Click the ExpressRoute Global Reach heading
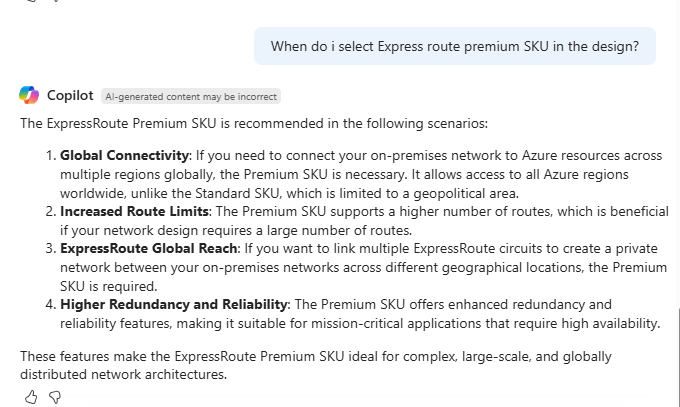The height and width of the screenshot is (407, 680). (146, 249)
